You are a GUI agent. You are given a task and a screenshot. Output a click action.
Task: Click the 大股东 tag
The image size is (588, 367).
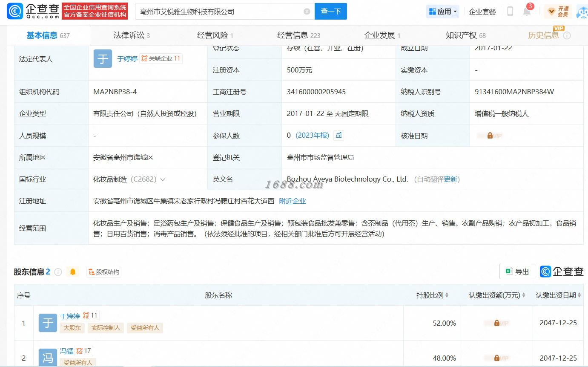72,328
